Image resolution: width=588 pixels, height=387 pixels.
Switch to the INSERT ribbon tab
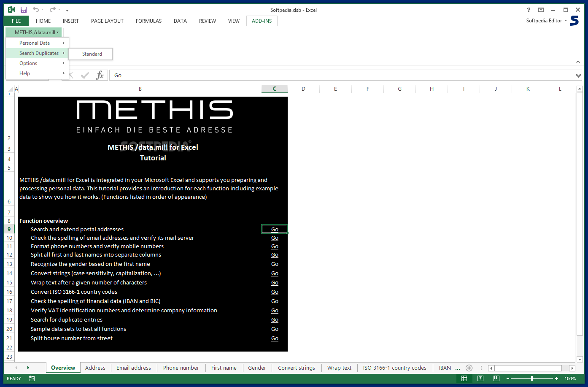tap(71, 21)
